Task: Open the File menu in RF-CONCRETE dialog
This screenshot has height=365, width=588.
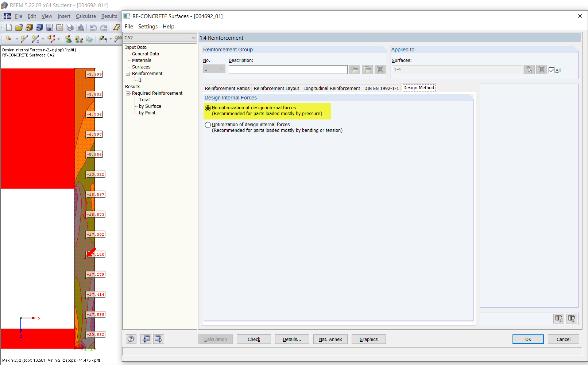Action: (x=129, y=27)
